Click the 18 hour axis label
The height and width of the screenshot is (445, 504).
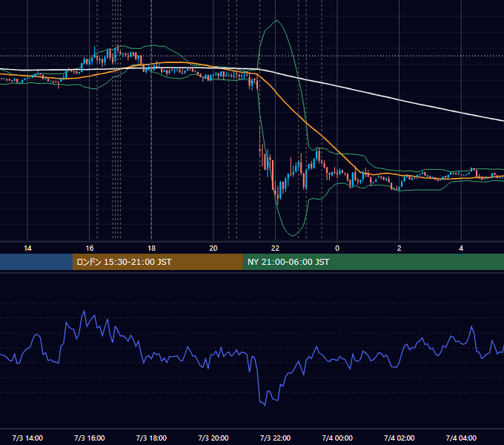tap(151, 248)
